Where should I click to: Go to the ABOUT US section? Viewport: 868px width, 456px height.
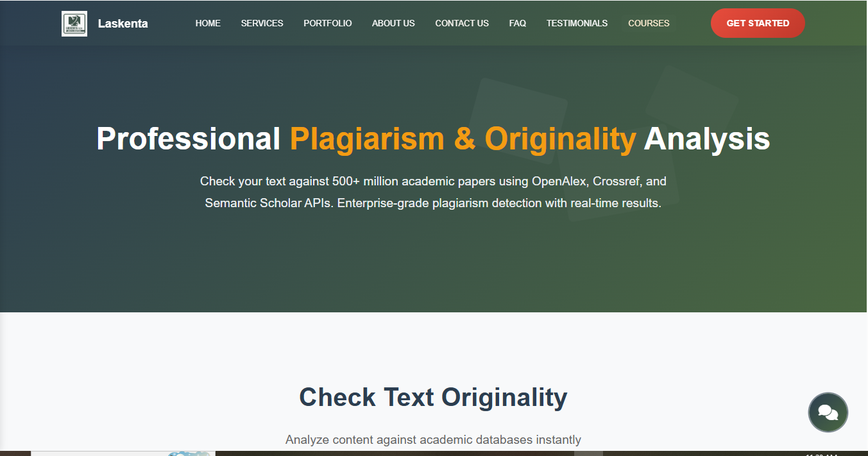(x=393, y=23)
